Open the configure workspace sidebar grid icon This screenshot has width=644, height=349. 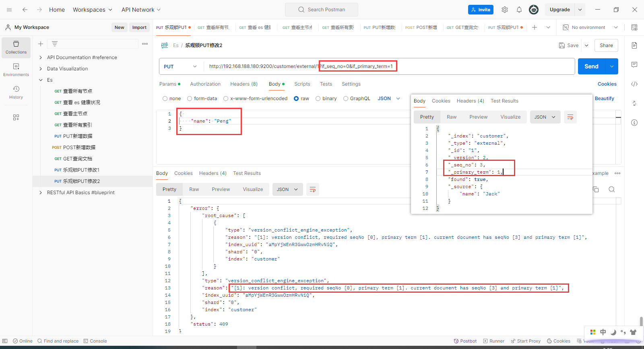tap(16, 117)
